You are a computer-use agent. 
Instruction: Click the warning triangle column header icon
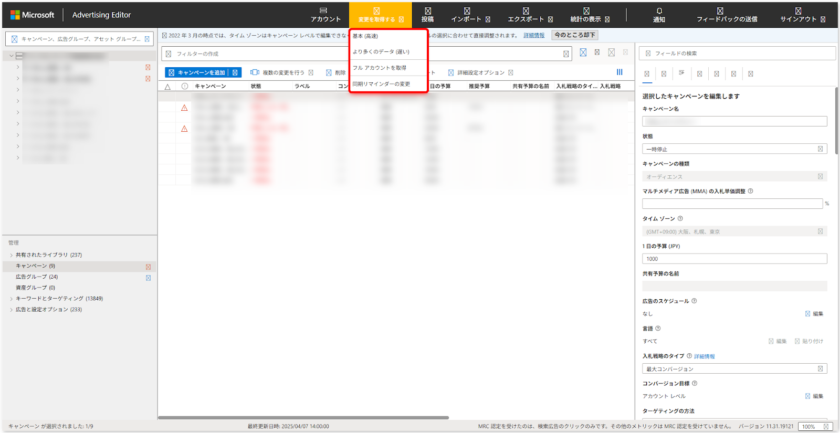[168, 87]
